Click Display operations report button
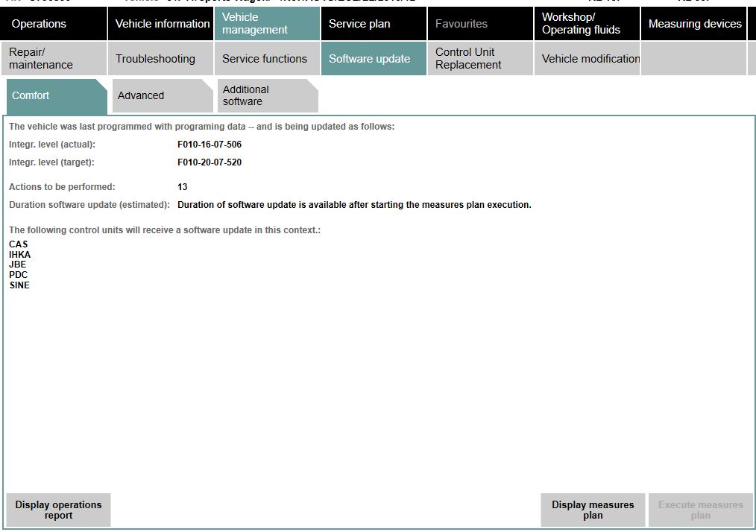The height and width of the screenshot is (532, 756). click(58, 510)
